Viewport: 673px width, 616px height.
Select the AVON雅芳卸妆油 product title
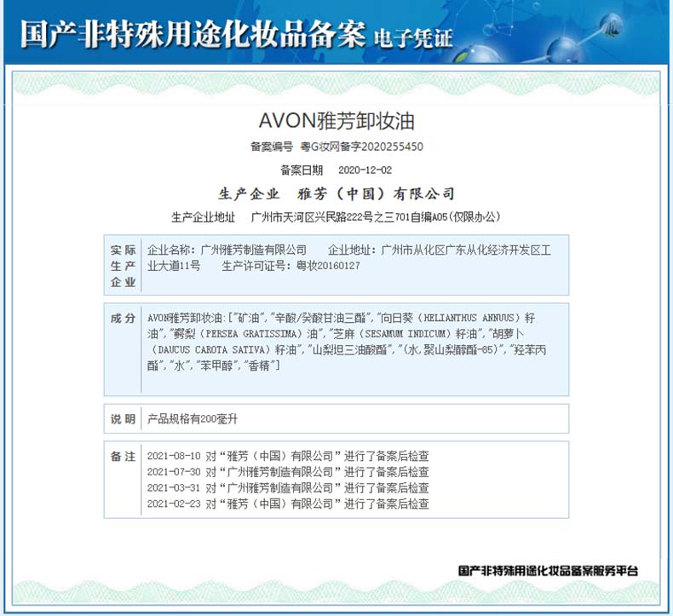click(x=336, y=120)
